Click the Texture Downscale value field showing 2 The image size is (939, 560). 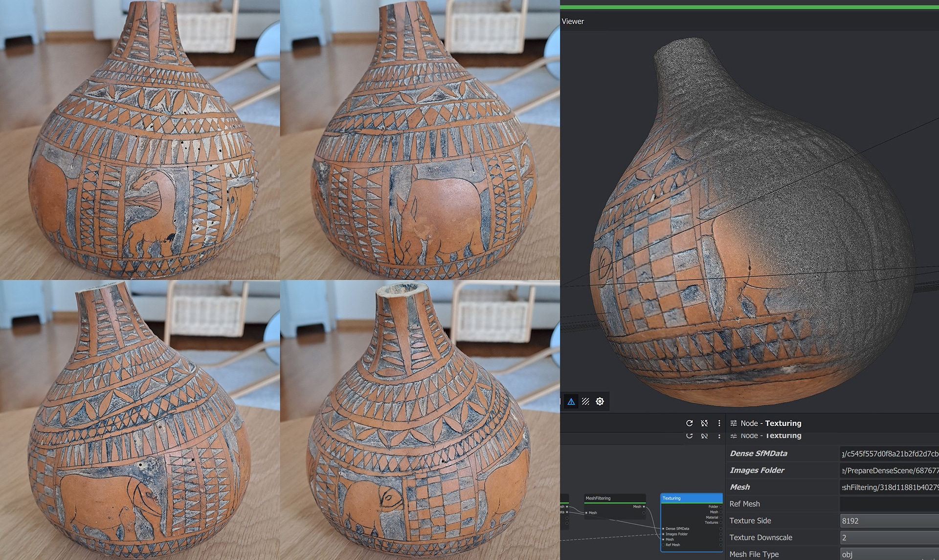[x=889, y=538]
